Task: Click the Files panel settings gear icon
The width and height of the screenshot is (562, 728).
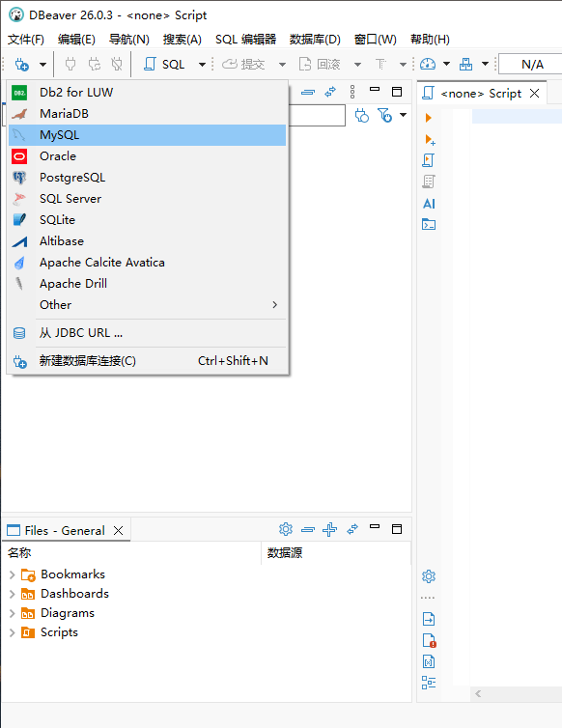Action: (x=286, y=529)
